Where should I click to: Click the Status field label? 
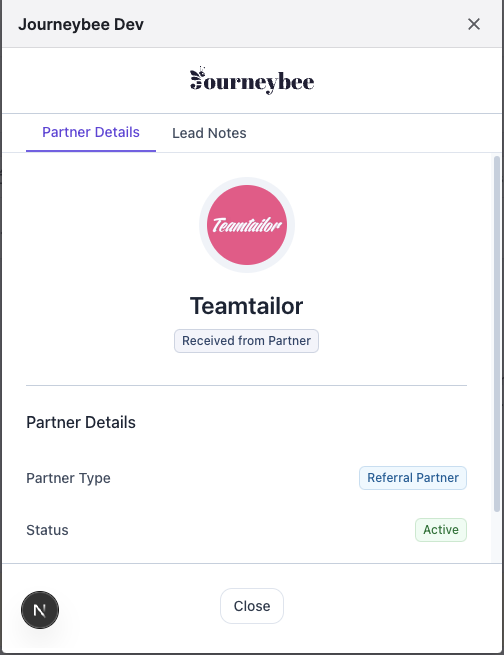click(x=47, y=530)
